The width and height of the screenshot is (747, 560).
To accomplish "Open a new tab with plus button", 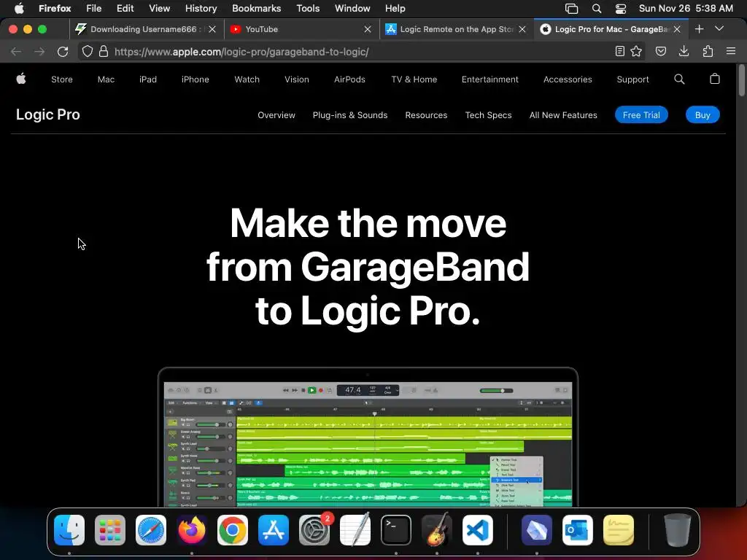I will (699, 29).
